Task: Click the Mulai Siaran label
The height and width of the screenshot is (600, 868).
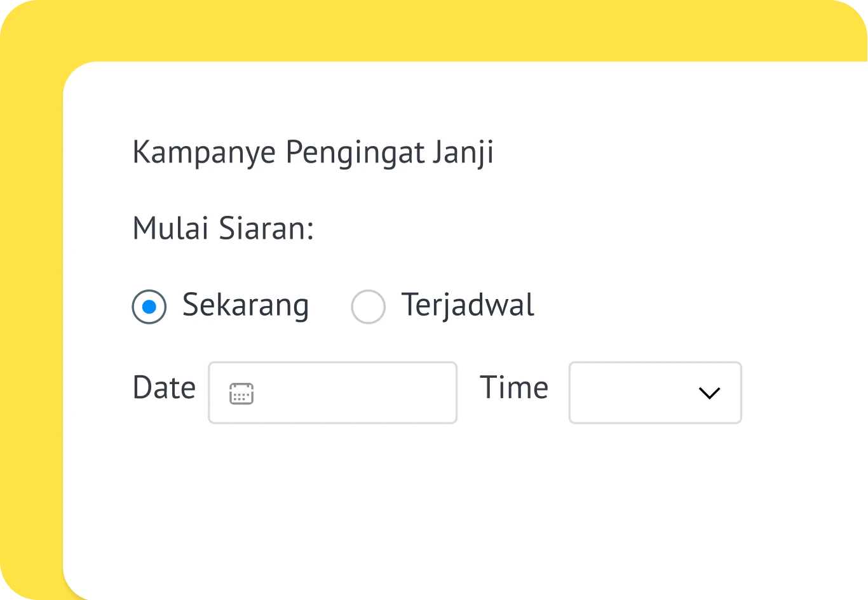Action: pyautogui.click(x=223, y=229)
